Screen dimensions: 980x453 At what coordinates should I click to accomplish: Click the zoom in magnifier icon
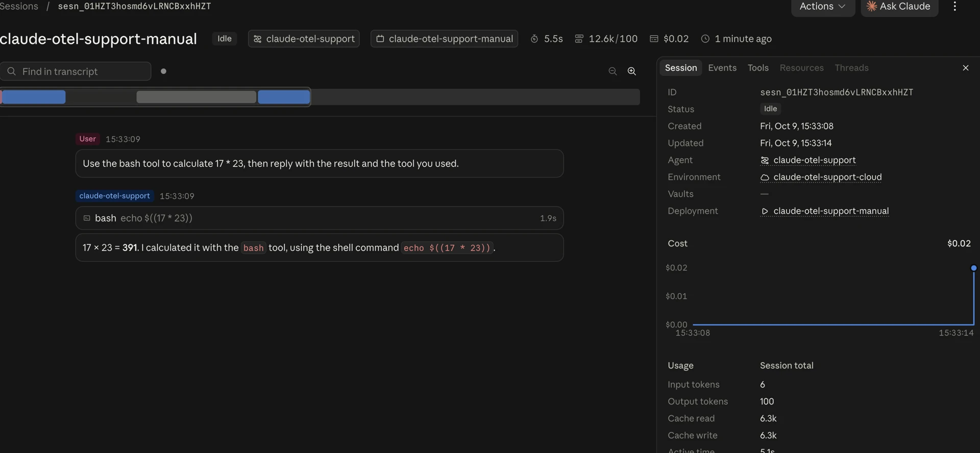[631, 71]
